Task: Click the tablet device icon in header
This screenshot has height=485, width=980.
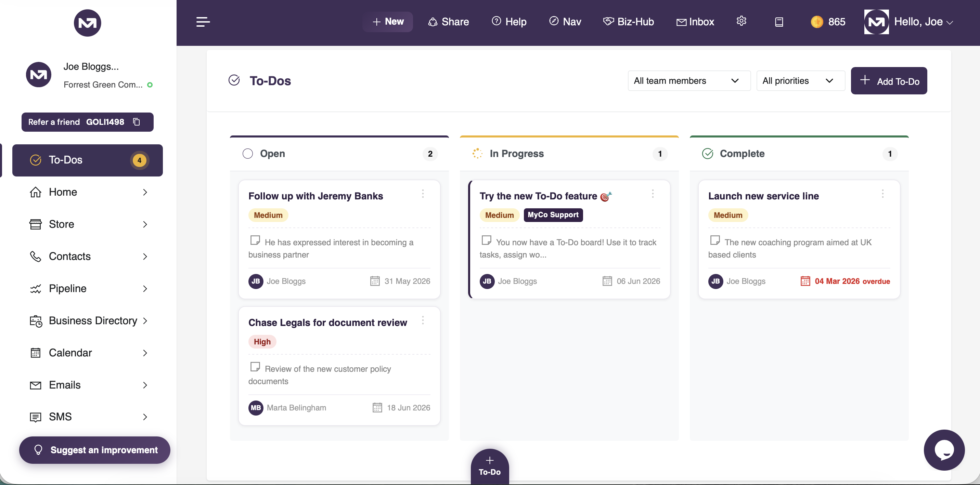Action: pyautogui.click(x=779, y=22)
